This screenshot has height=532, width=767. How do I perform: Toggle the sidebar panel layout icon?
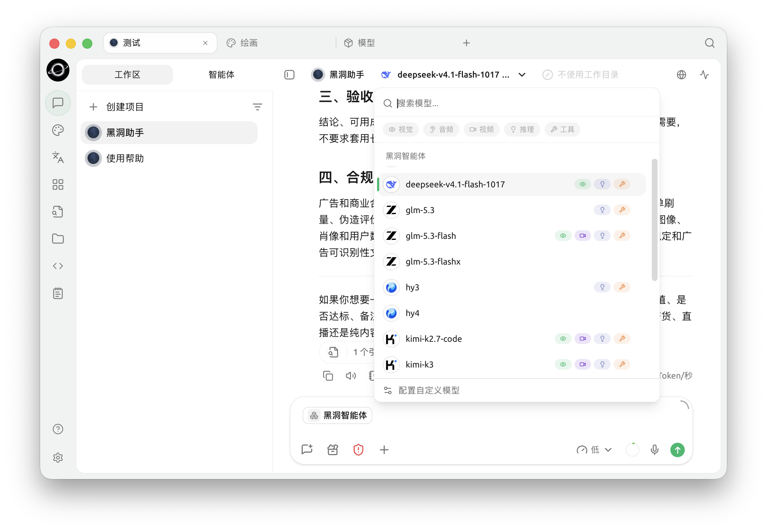(289, 75)
